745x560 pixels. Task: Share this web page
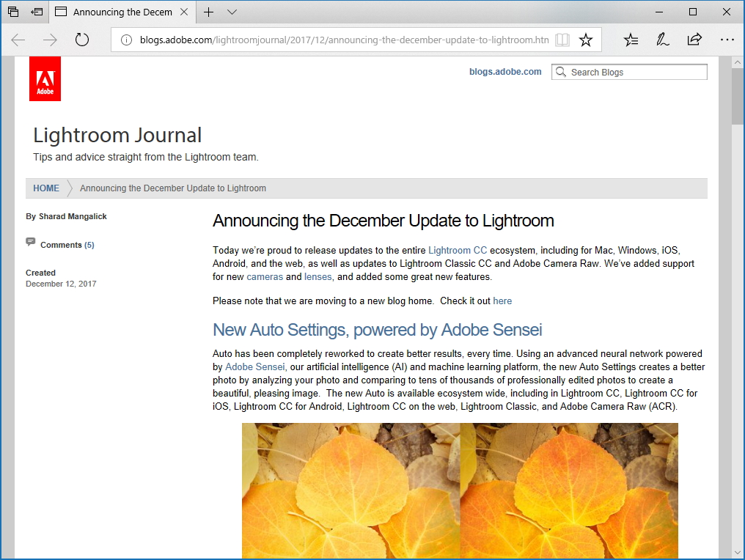tap(694, 40)
